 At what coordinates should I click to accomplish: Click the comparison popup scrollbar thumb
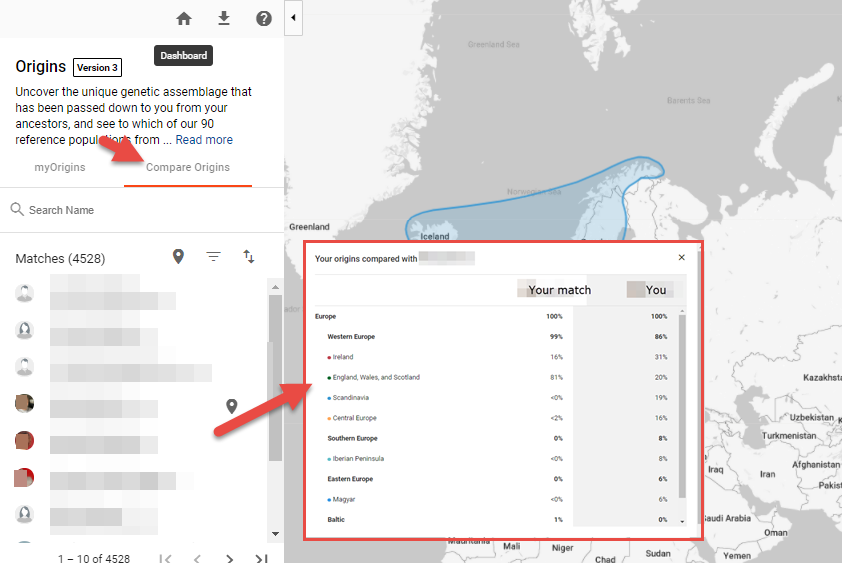tap(682, 407)
